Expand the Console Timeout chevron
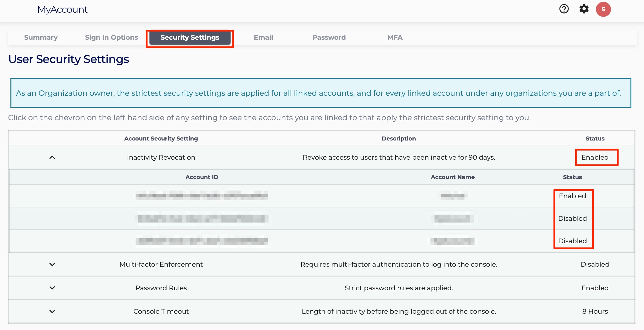The image size is (644, 330). coord(52,311)
